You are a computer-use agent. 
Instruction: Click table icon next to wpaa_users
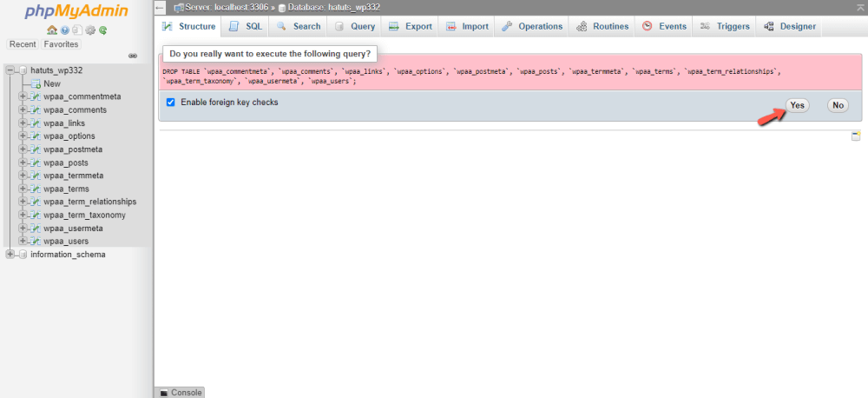36,241
